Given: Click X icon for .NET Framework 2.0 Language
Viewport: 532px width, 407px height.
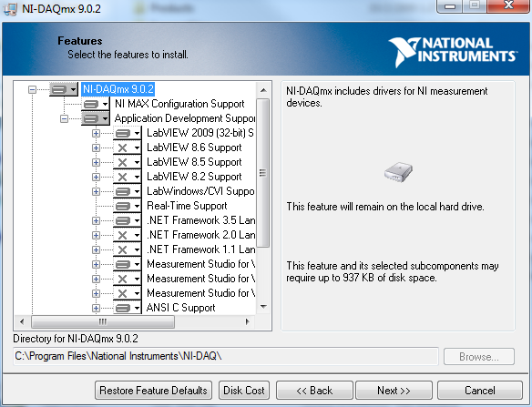Looking at the screenshot, I should [x=123, y=236].
